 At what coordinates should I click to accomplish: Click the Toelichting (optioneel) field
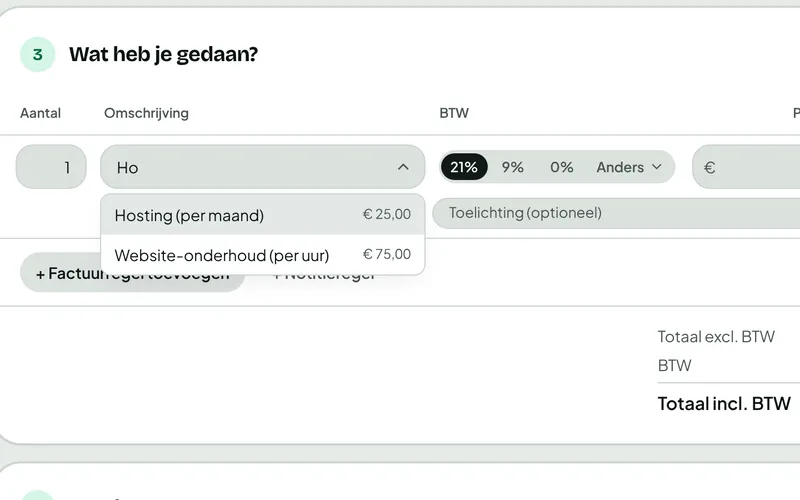[x=616, y=213]
